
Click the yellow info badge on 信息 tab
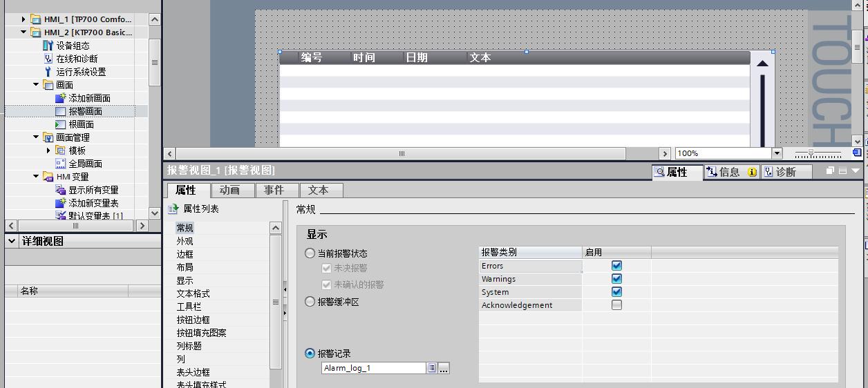click(751, 173)
